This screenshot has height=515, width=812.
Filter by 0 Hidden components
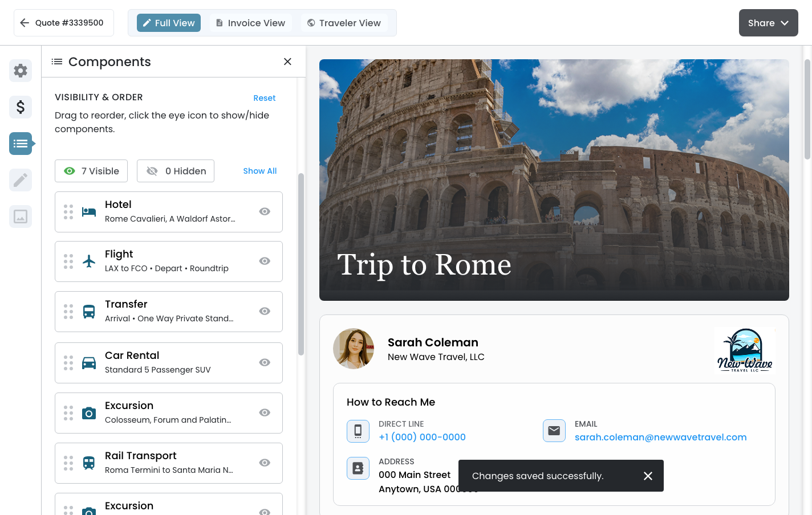(x=176, y=171)
